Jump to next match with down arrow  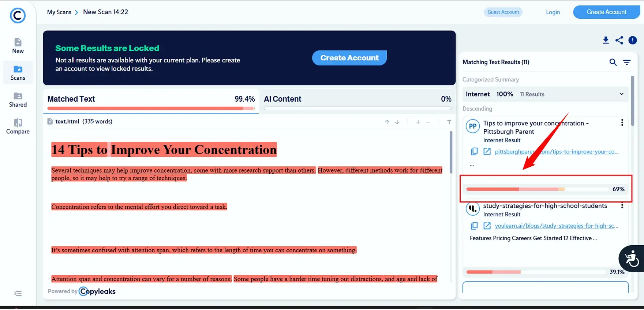tap(397, 122)
